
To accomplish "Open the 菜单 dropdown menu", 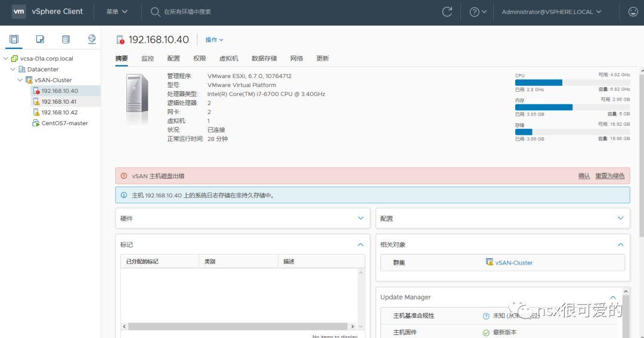I will 117,12.
